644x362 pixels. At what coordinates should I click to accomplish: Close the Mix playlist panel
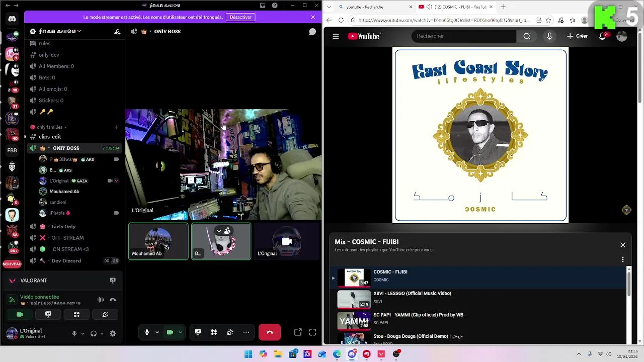tap(623, 245)
